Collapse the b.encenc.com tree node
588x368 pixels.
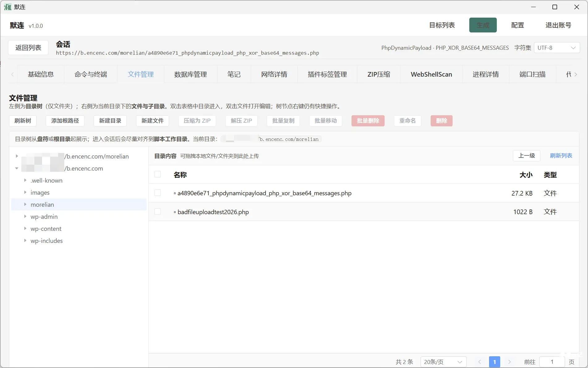(17, 168)
